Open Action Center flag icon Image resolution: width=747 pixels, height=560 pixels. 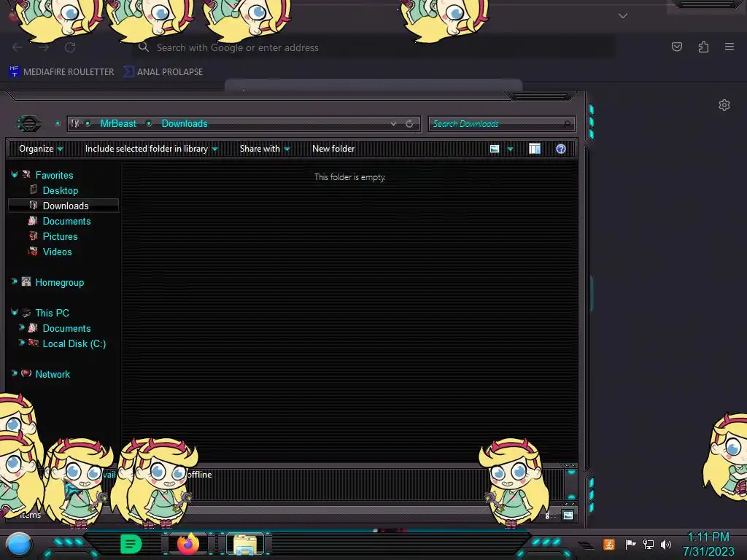[630, 544]
